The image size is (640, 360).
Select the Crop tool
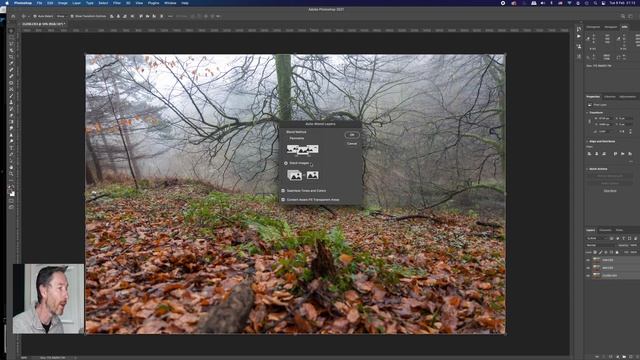pos(12,57)
